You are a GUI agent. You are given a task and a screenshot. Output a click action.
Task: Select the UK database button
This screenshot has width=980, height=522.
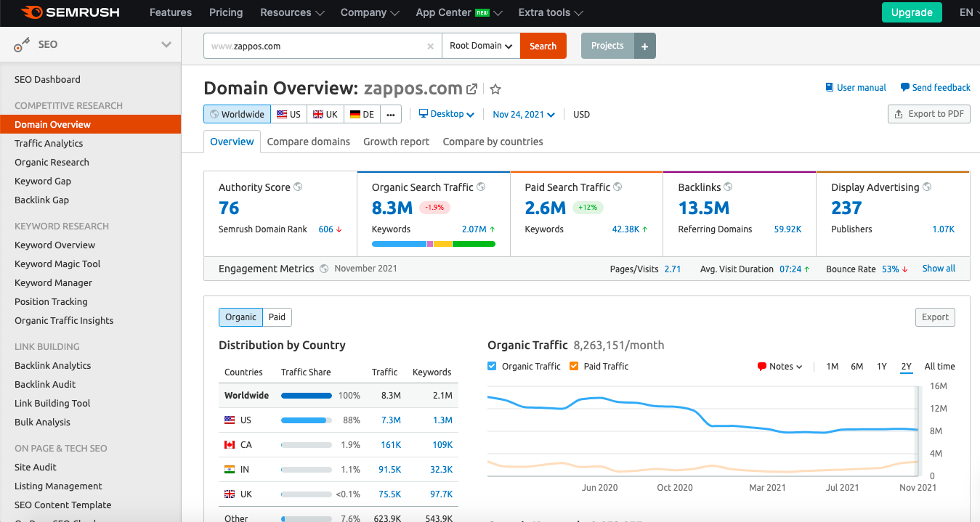coord(325,114)
